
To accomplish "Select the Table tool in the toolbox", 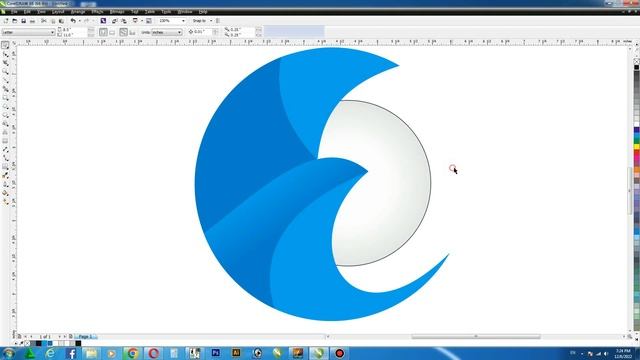I will click(5, 141).
